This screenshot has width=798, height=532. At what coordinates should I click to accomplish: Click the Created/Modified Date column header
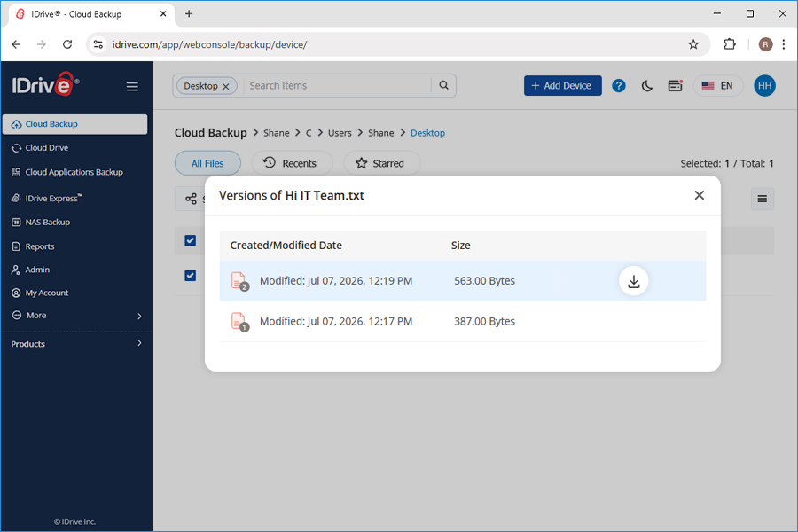pyautogui.click(x=286, y=246)
